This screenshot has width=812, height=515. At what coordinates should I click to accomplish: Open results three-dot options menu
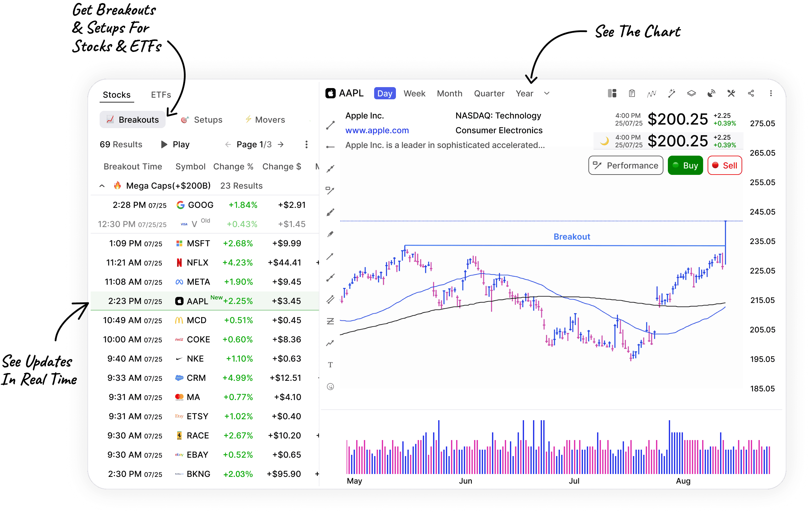306,145
